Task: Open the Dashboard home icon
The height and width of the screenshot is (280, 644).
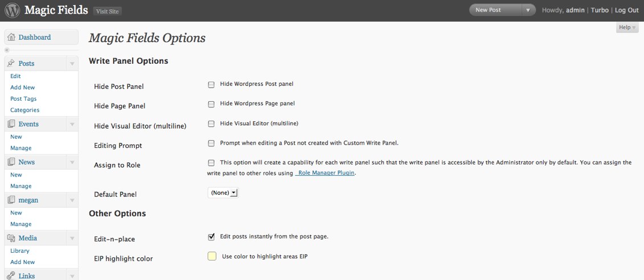Action: (11, 37)
